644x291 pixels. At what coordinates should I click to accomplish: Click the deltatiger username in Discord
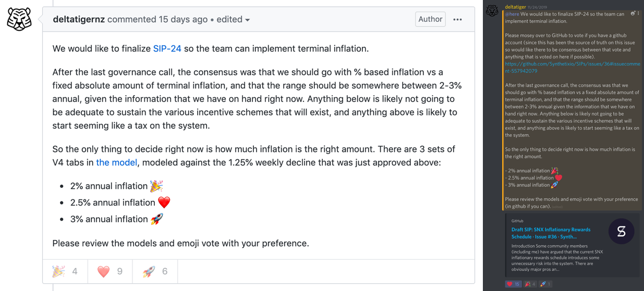515,7
